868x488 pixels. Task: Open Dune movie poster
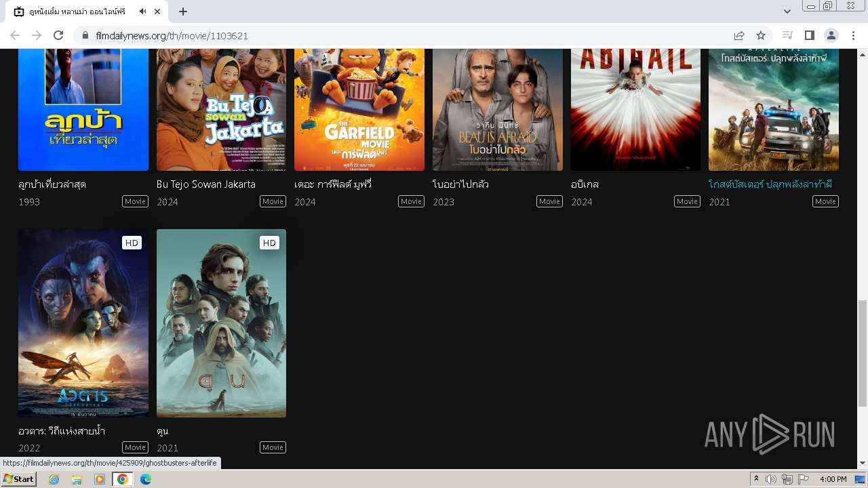pyautogui.click(x=221, y=323)
